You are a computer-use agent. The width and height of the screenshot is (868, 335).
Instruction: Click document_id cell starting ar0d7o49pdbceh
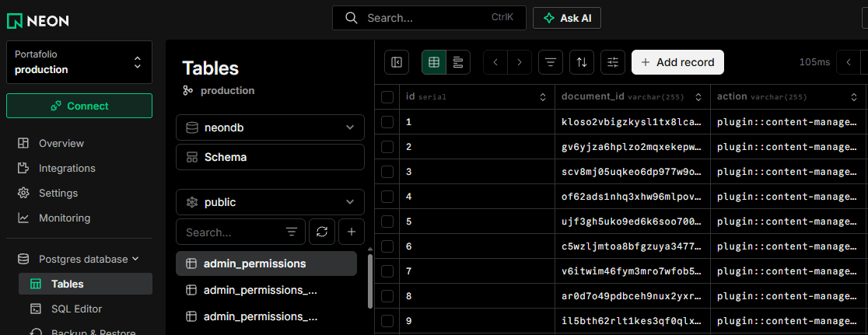632,296
